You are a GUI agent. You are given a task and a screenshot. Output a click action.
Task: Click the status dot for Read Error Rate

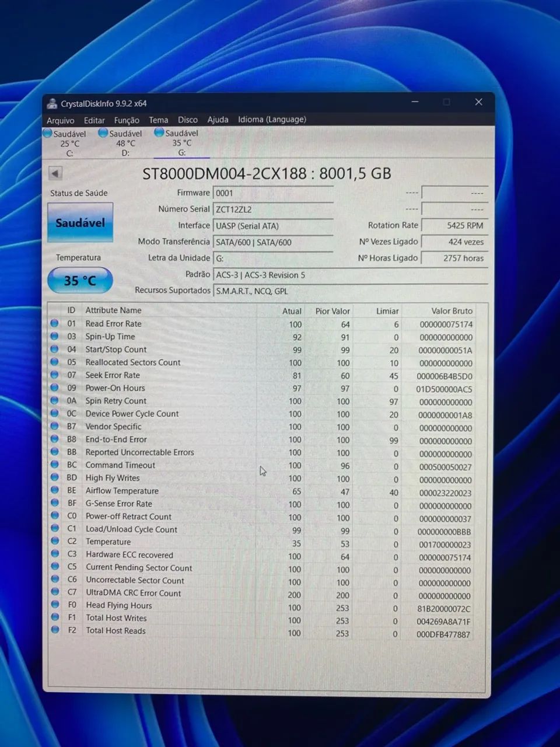click(x=55, y=323)
